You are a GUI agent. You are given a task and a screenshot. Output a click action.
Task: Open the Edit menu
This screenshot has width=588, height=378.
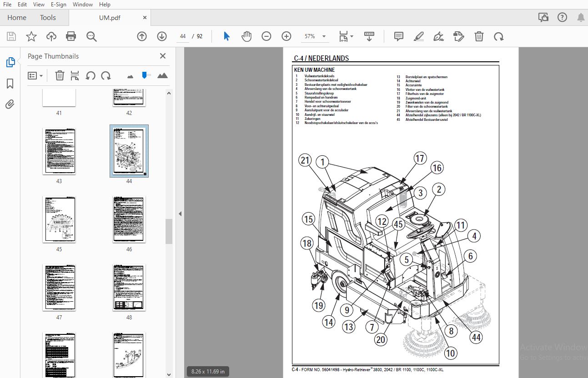22,5
